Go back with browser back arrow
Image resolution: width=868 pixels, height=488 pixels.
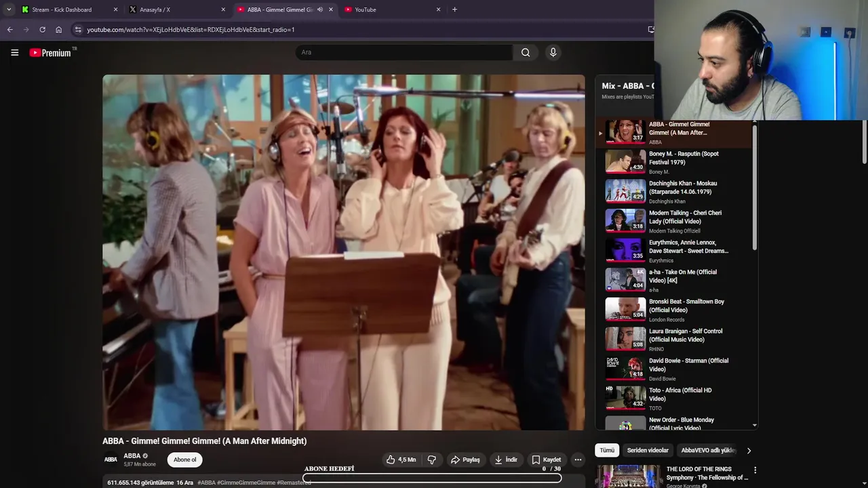pyautogui.click(x=9, y=30)
